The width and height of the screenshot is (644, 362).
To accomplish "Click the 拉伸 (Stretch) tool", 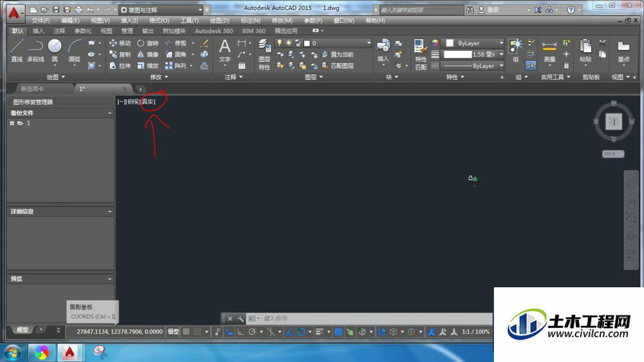I will [x=120, y=66].
